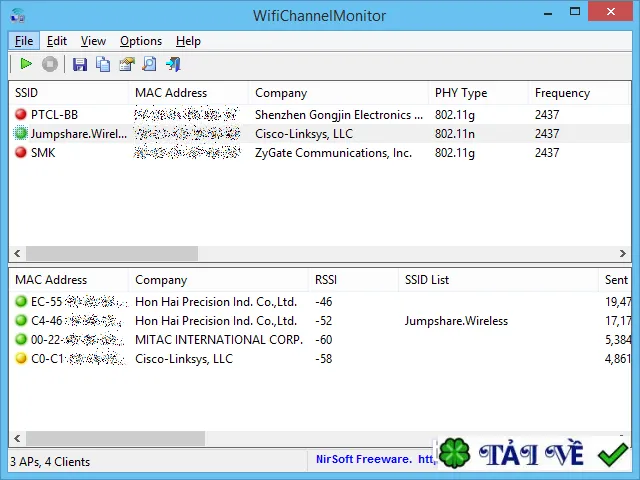This screenshot has height=480, width=640.
Task: Click the WifiChannelMonitor app icon in the title bar
Action: pos(18,16)
